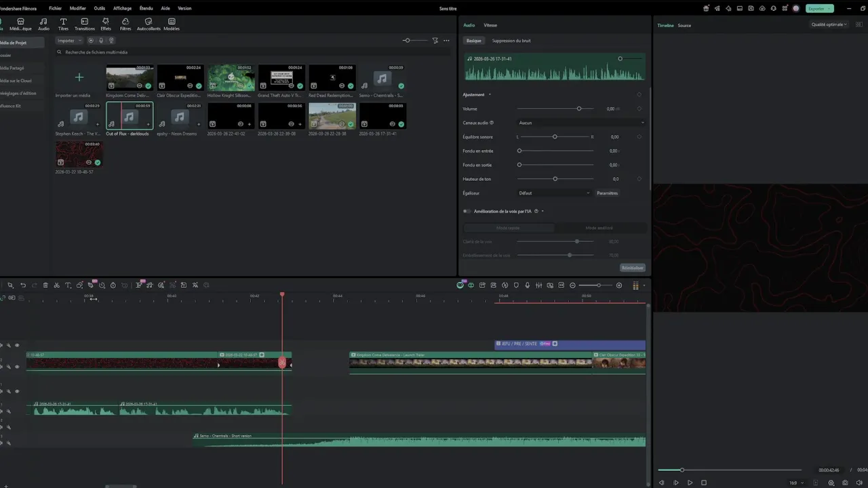Click the Semo - Chemtrails audio clip on timeline
Viewport: 868px width, 488px height.
[418, 439]
